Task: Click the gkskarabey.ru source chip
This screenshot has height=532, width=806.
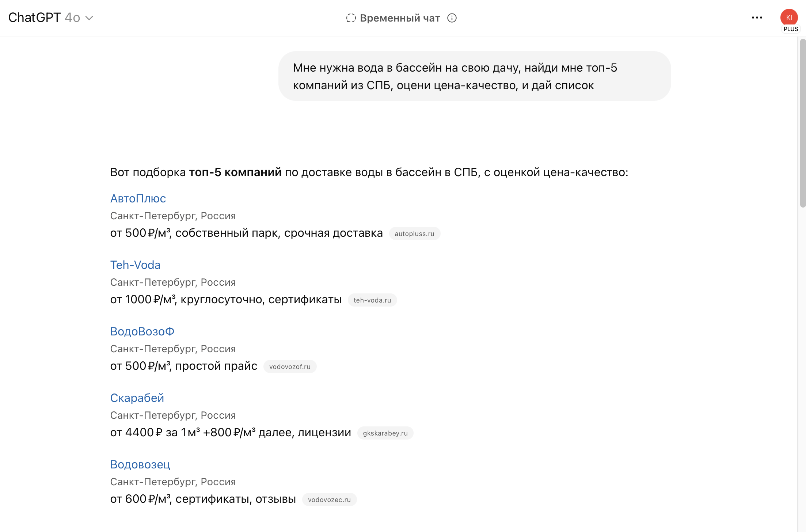Action: coord(385,433)
